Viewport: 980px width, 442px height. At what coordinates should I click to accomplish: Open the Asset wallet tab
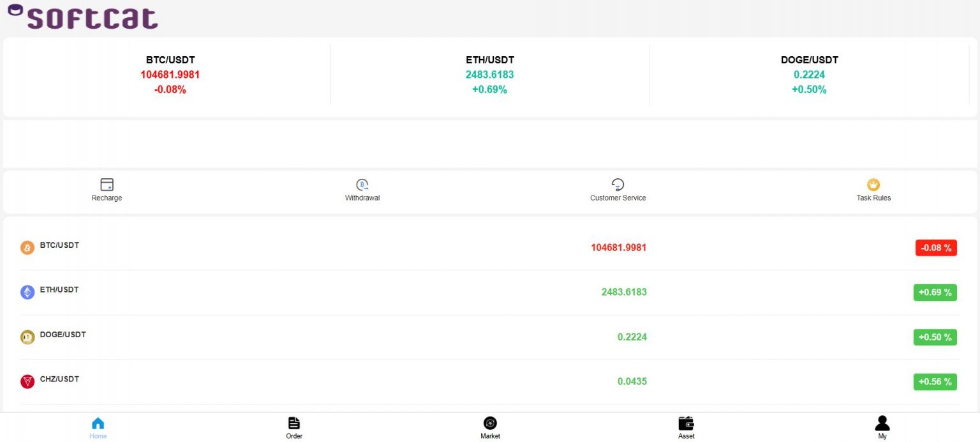pyautogui.click(x=687, y=427)
